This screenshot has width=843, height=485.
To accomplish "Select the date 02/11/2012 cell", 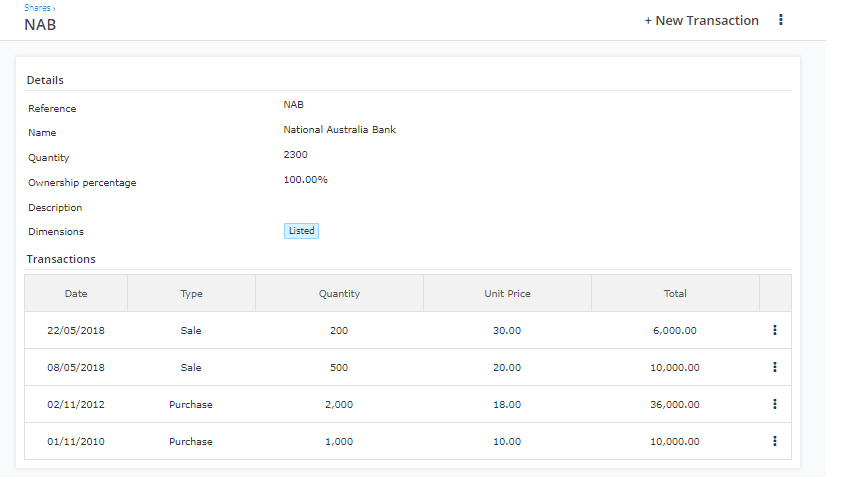I will click(x=76, y=405).
